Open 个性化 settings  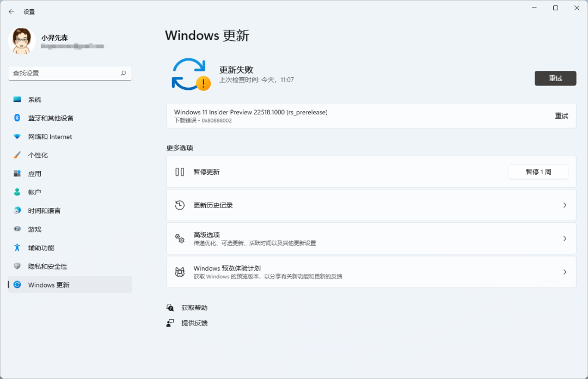(70, 155)
